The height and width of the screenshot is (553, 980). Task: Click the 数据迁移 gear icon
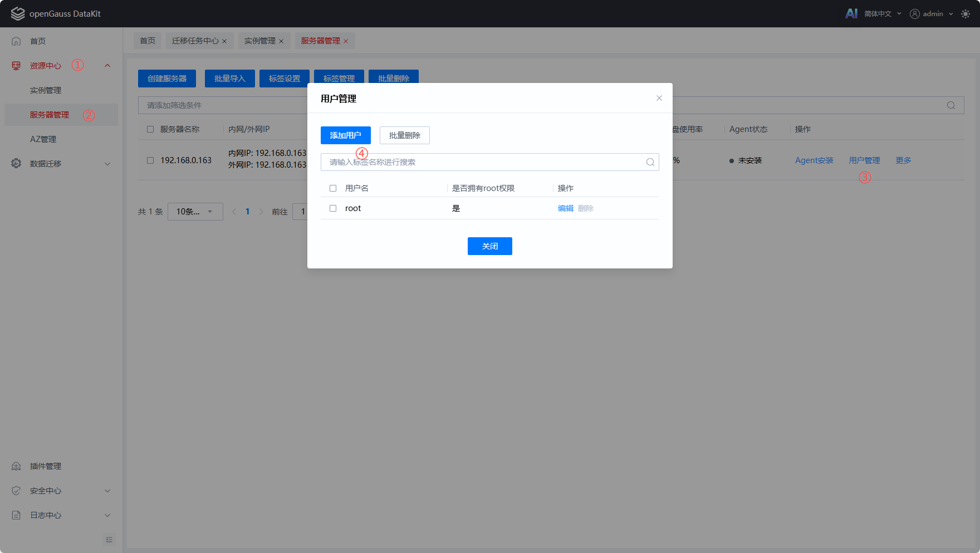coord(16,164)
